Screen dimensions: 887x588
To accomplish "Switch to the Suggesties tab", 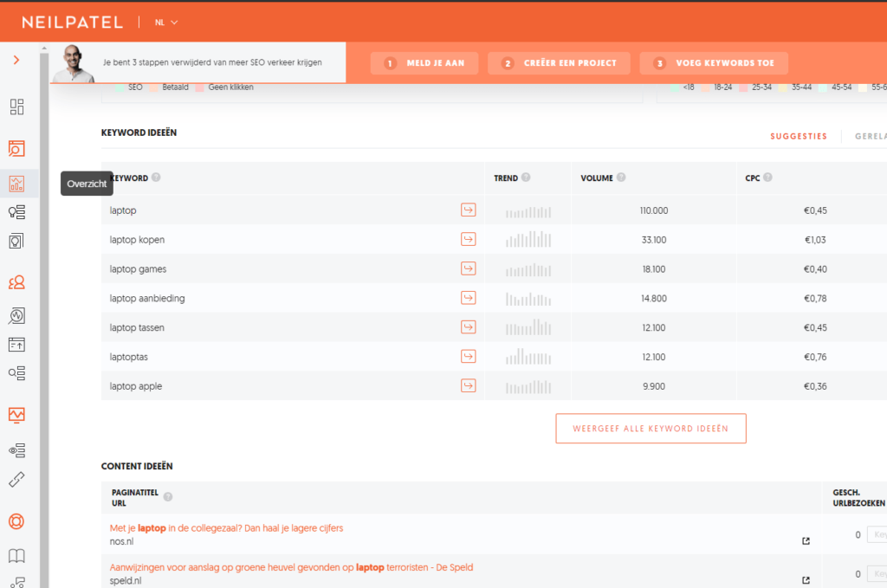I will click(798, 136).
